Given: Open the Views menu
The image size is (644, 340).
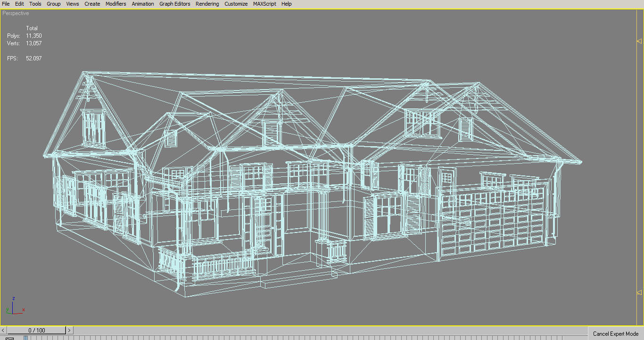Looking at the screenshot, I should point(73,4).
